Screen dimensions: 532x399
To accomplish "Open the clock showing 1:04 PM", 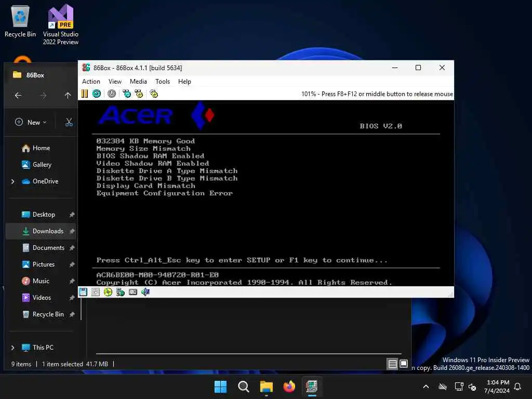I will pyautogui.click(x=497, y=387).
